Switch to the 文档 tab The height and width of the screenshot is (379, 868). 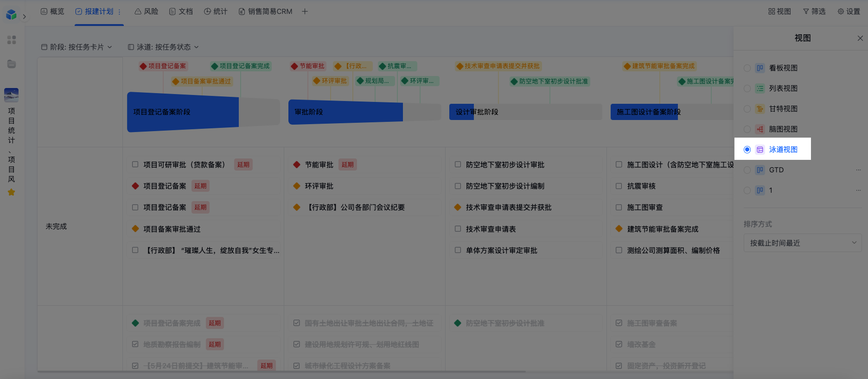(x=181, y=11)
